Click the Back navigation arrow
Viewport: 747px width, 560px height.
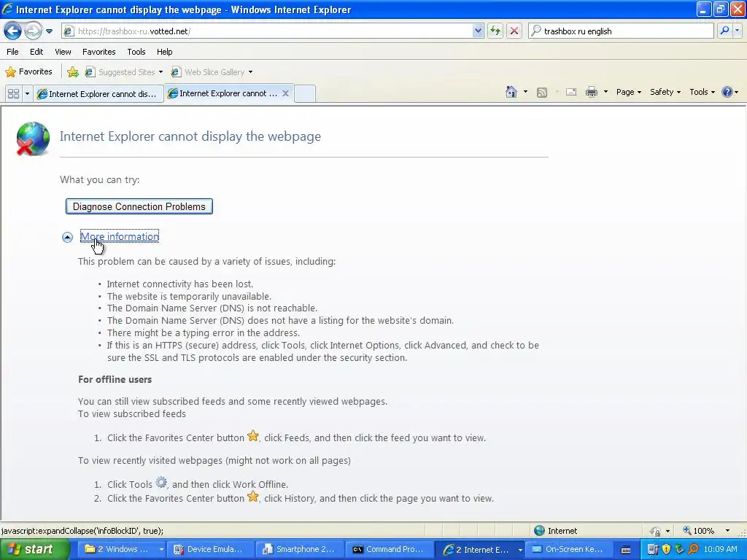point(12,31)
